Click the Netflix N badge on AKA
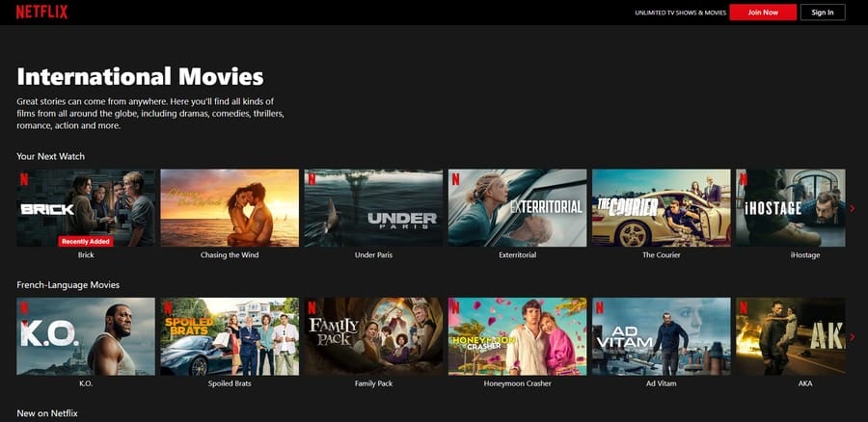The height and width of the screenshot is (422, 868). click(x=744, y=308)
